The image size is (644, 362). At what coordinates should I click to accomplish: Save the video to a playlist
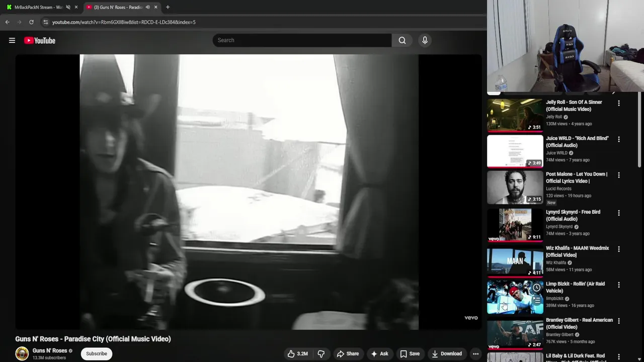click(x=410, y=353)
